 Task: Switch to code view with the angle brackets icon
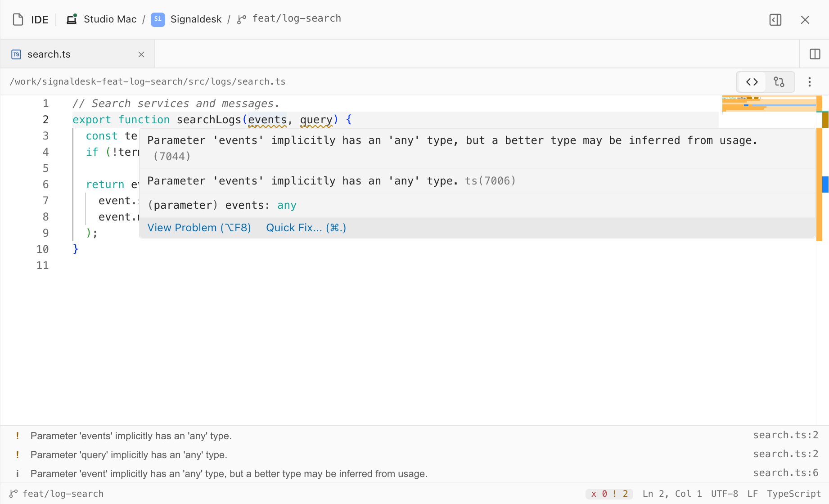coord(752,82)
